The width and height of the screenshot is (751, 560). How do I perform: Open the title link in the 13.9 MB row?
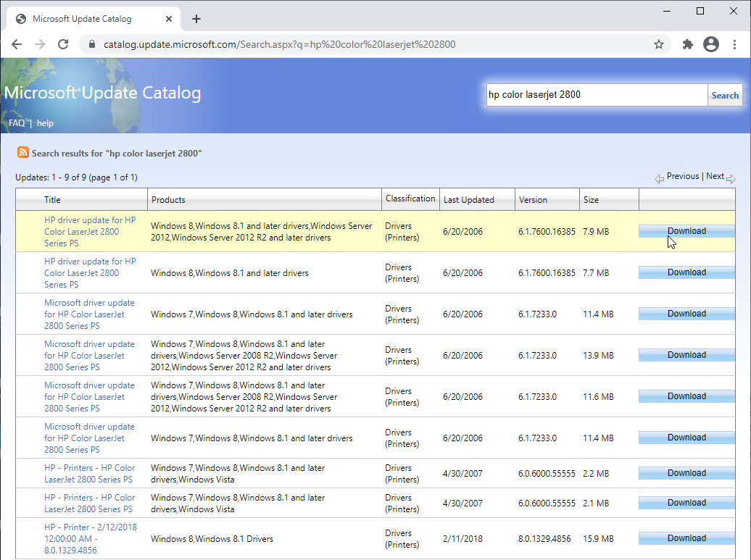click(x=90, y=356)
